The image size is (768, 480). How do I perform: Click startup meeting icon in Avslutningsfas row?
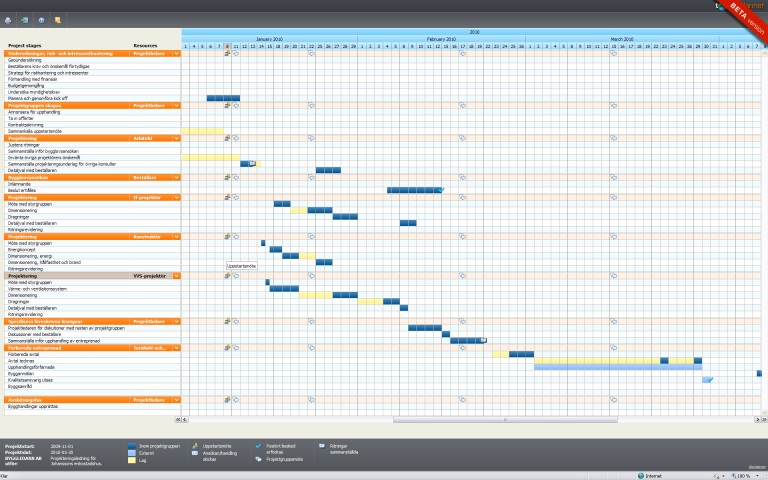click(227, 400)
